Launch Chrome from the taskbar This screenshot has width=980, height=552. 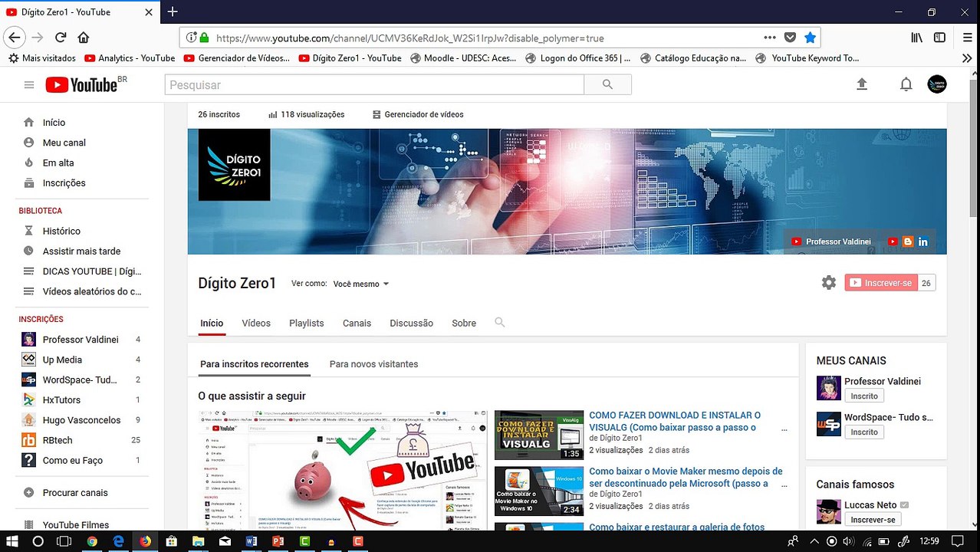tap(92, 541)
